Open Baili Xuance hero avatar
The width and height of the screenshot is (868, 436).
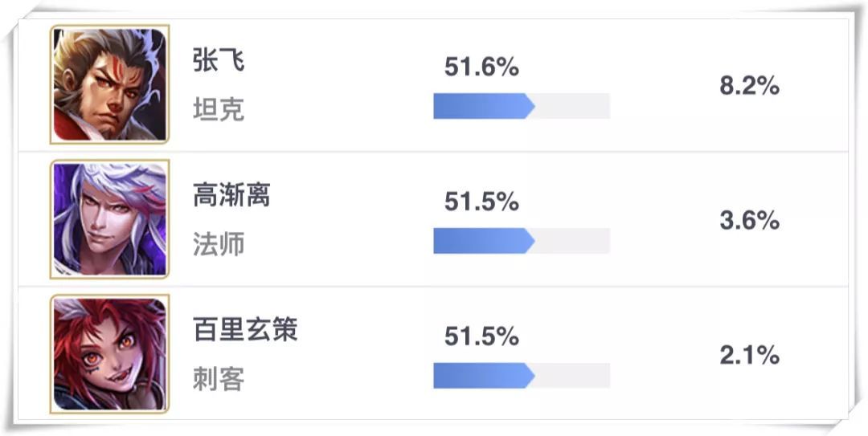(109, 354)
